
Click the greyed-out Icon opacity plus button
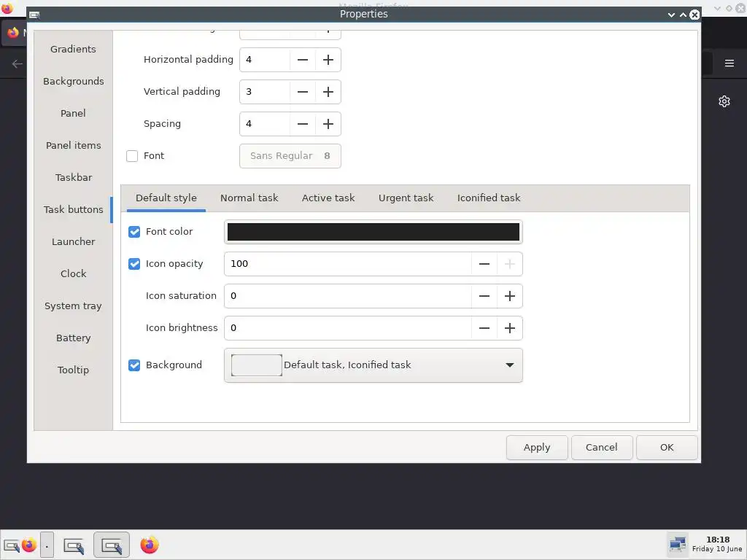click(x=510, y=264)
